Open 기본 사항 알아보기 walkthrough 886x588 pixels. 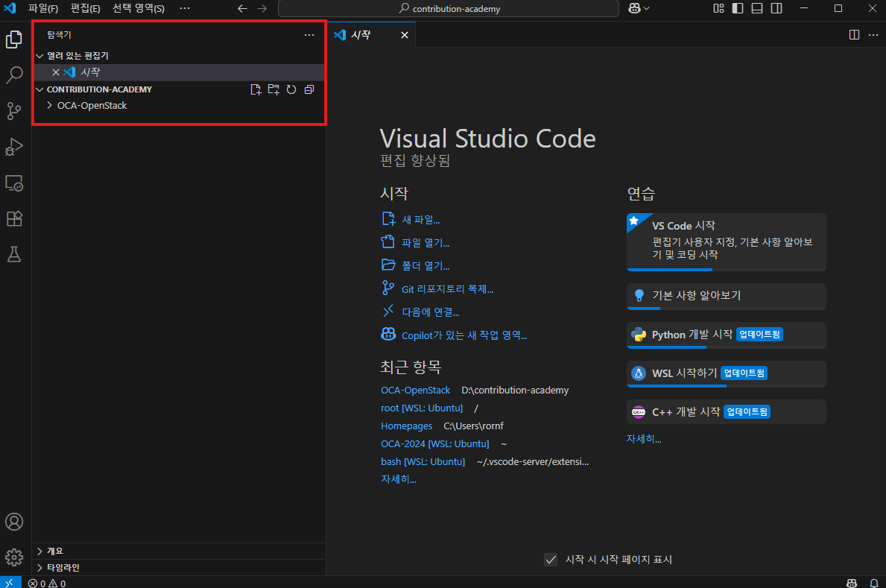pos(726,297)
